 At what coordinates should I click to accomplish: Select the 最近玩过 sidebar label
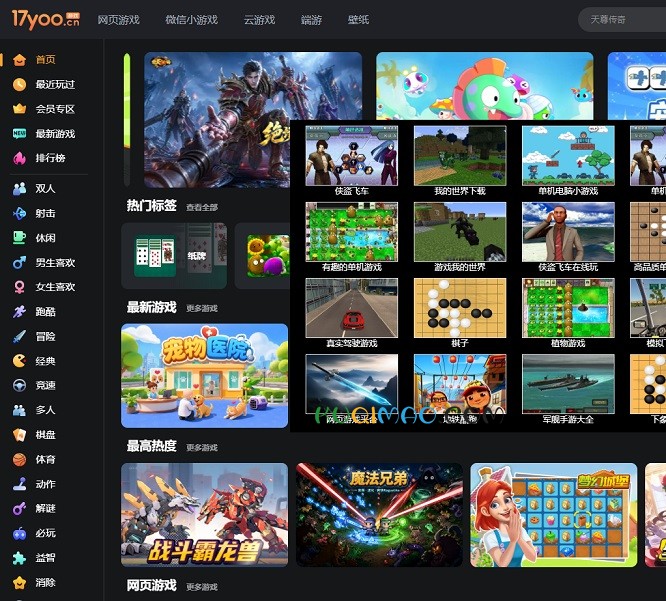click(55, 85)
